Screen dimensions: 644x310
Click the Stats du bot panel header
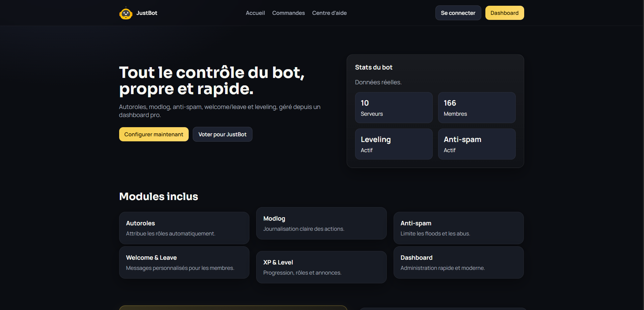pyautogui.click(x=374, y=67)
